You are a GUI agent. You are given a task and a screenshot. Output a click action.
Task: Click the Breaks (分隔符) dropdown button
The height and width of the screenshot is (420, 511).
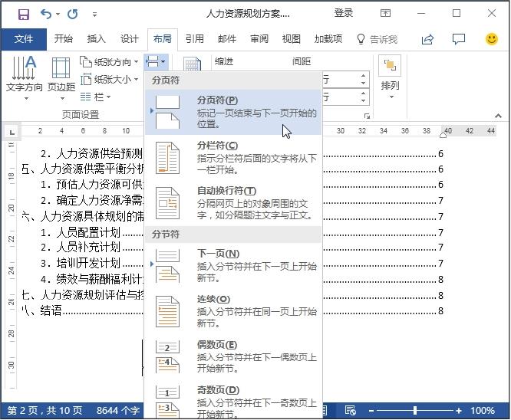click(x=156, y=61)
